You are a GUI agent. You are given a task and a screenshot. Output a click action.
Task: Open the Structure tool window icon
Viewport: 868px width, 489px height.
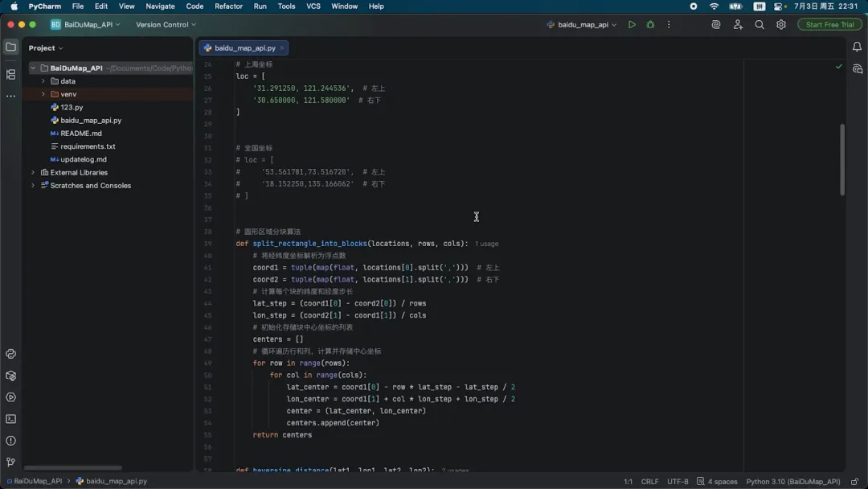[x=10, y=74]
